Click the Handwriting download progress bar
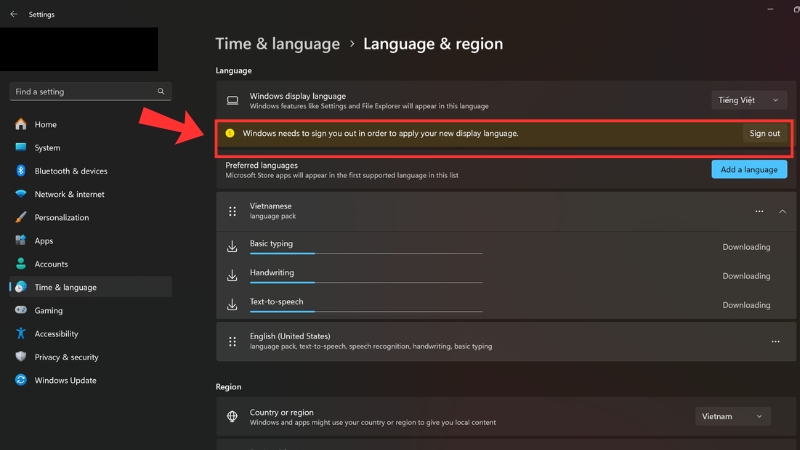The image size is (800, 450). 366,282
